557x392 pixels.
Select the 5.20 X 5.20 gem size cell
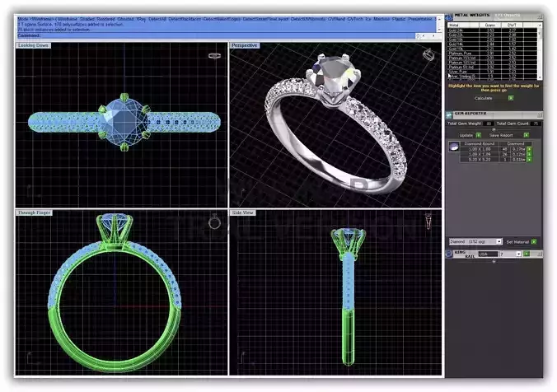480,160
